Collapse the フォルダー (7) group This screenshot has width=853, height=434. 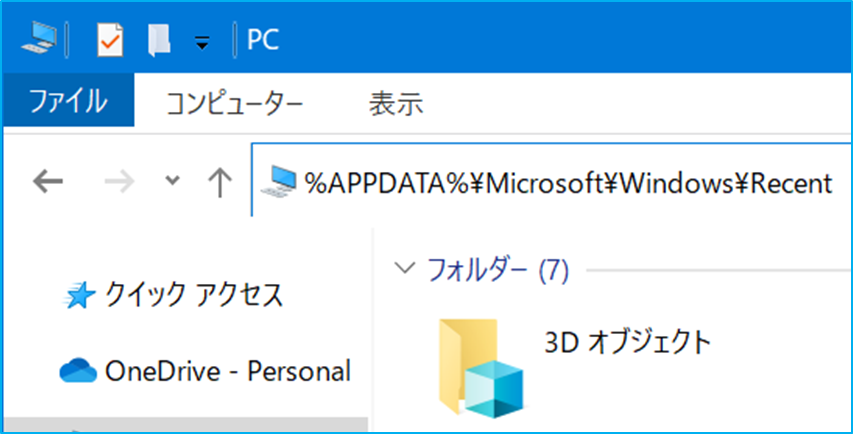click(x=405, y=268)
